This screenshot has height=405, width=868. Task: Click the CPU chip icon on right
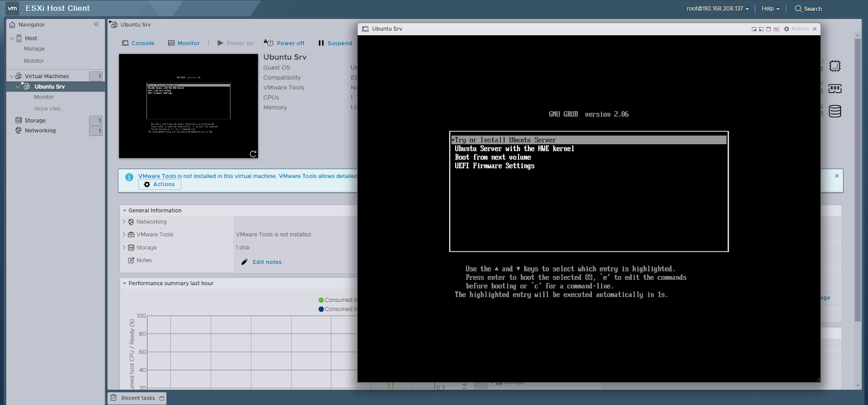tap(835, 66)
